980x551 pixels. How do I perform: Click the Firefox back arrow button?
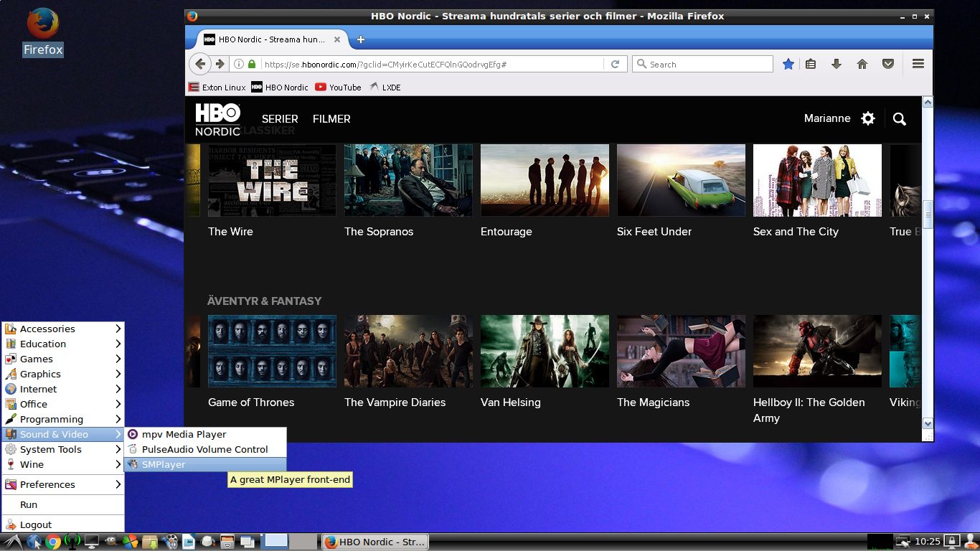click(200, 64)
